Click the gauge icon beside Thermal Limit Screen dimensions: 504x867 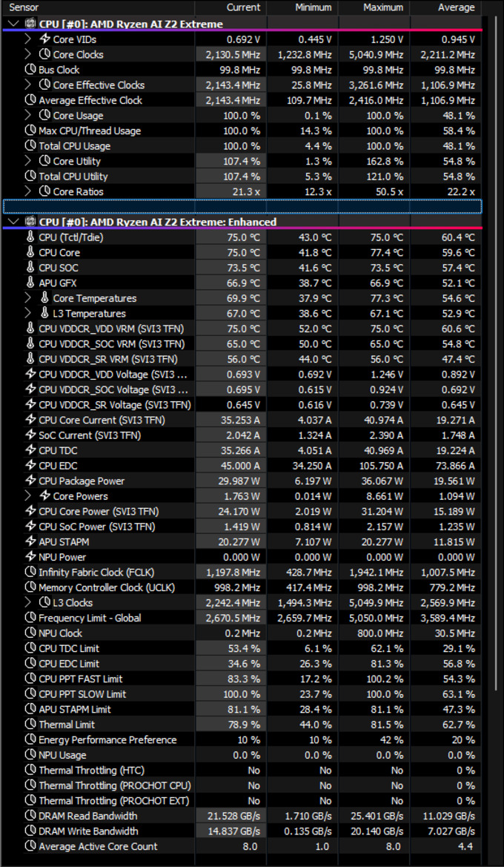(x=30, y=724)
